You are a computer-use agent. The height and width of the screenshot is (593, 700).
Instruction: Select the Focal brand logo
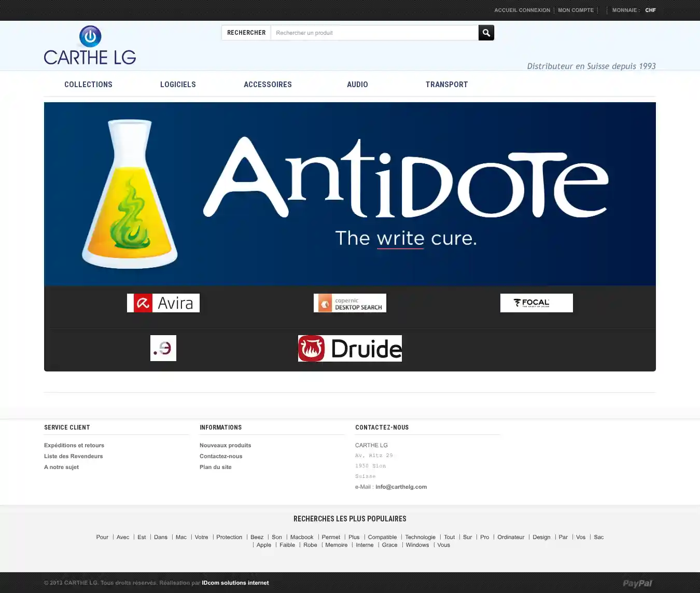[536, 303]
